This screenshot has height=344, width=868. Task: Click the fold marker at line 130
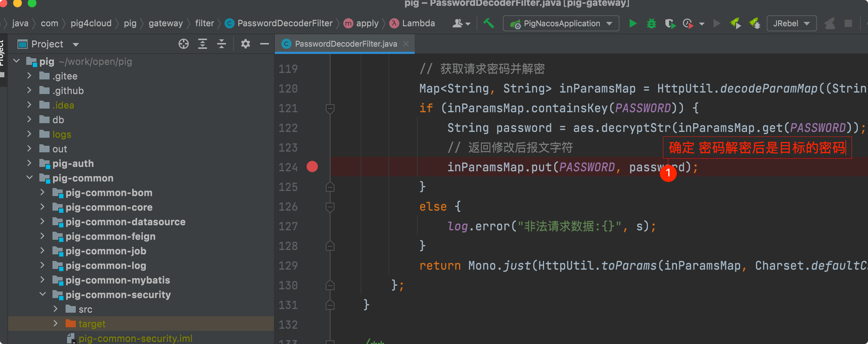coord(330,285)
